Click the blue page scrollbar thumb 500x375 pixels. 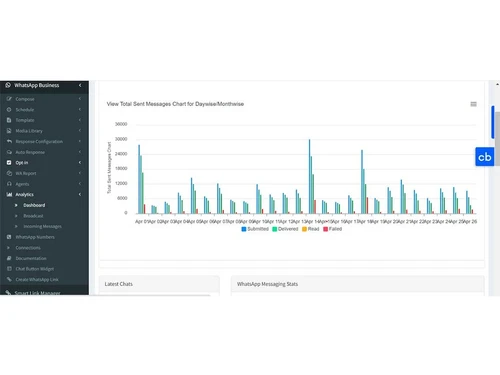493,122
